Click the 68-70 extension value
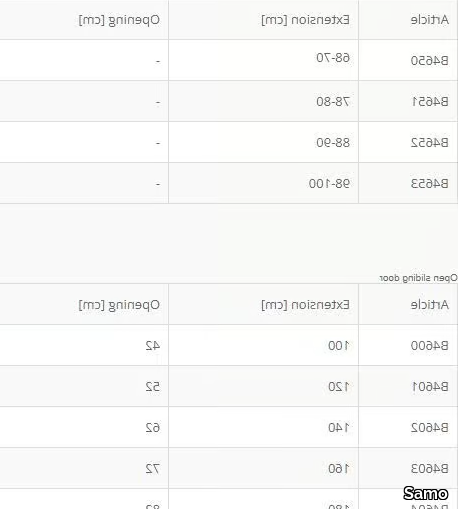458x509 pixels. (x=333, y=58)
